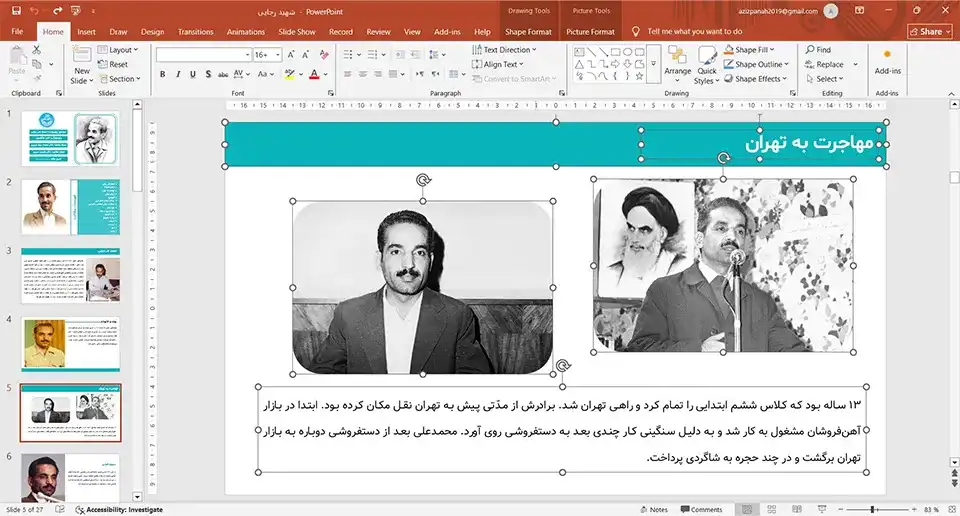Open the Add-ins pane
Image resolution: width=960 pixels, height=516 pixels.
click(888, 62)
